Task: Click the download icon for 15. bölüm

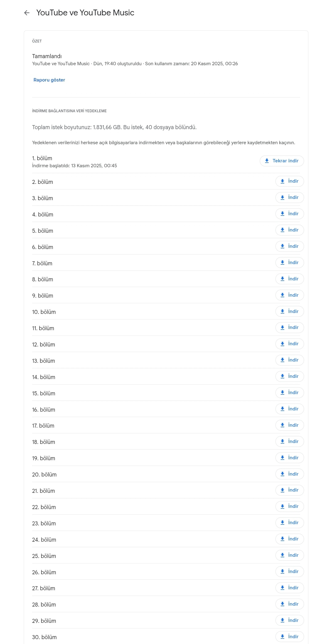Action: (x=283, y=393)
